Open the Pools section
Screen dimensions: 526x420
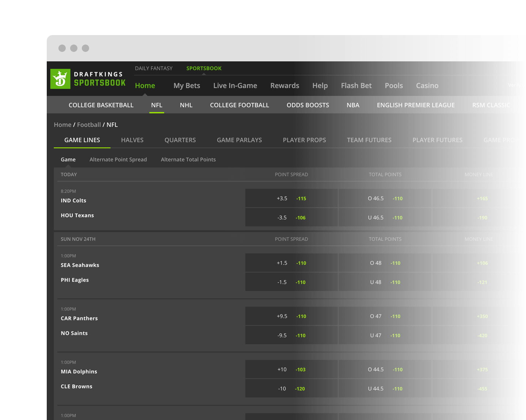(394, 85)
